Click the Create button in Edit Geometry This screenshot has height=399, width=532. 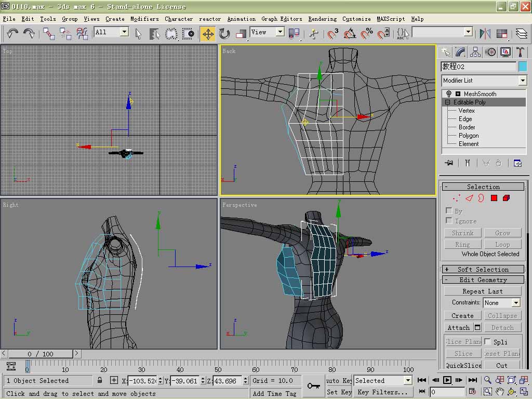462,315
